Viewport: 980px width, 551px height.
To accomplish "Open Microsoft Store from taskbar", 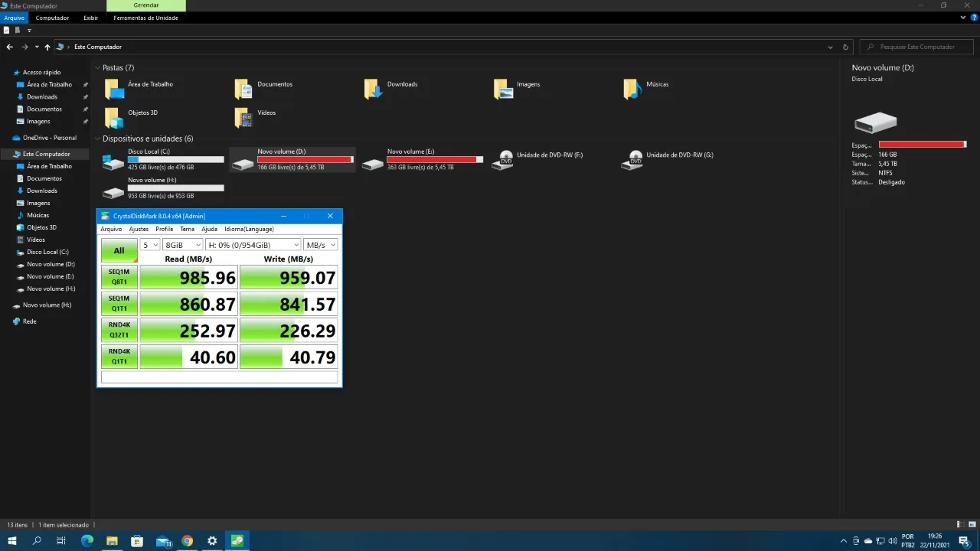I will point(138,541).
